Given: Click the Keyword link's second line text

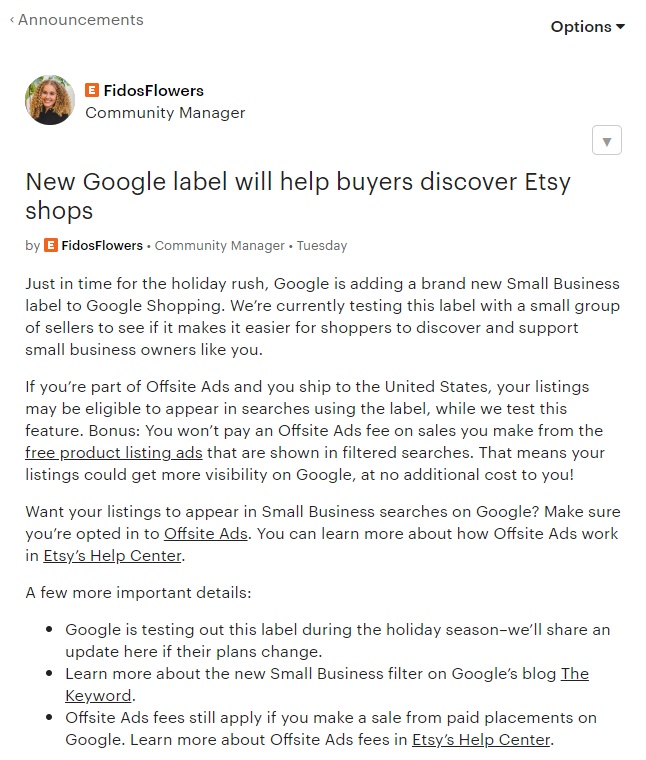Looking at the screenshot, I should [x=98, y=696].
